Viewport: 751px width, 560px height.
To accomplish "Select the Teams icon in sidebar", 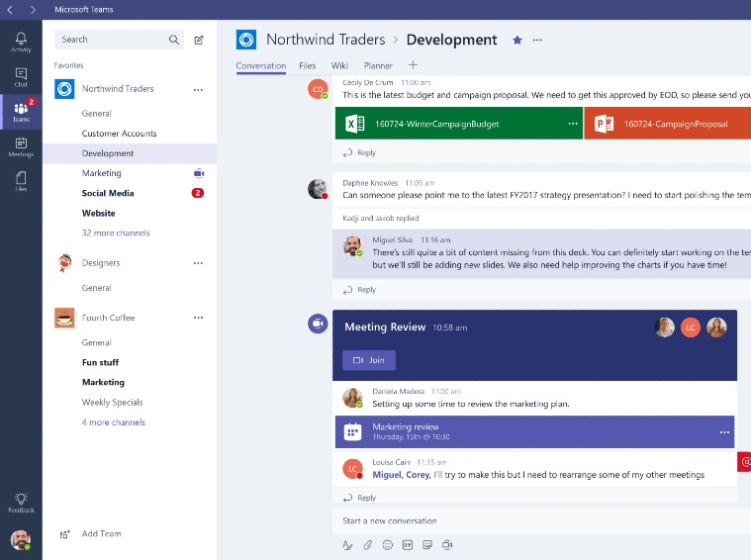I will 21,112.
